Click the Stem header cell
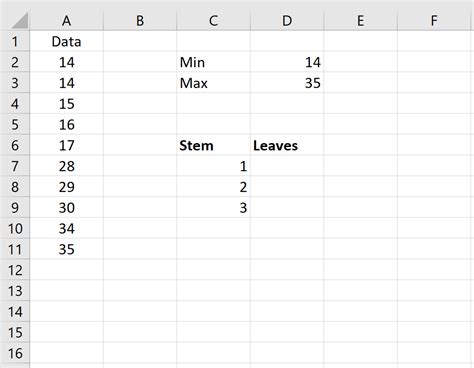Viewport: 474px width, 368px height. coord(213,145)
